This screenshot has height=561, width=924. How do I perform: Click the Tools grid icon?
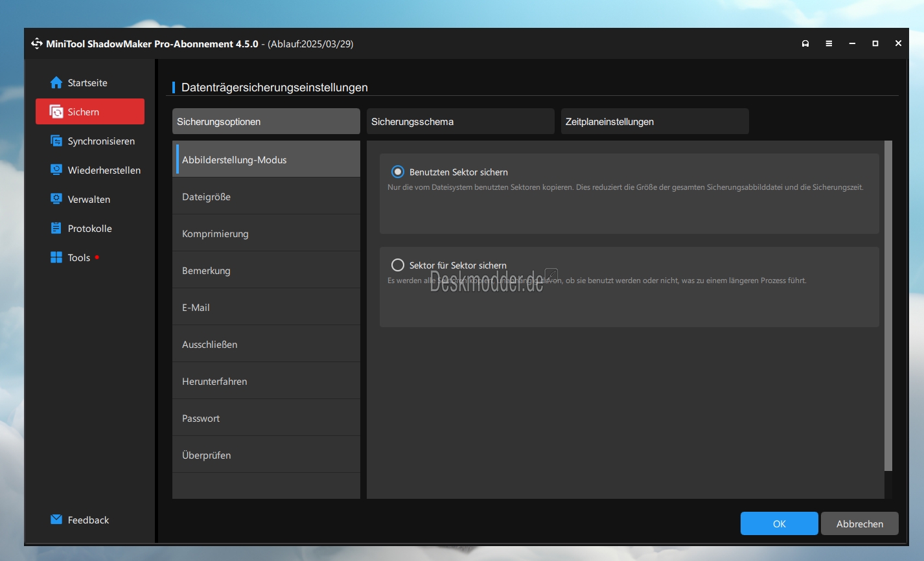tap(56, 257)
